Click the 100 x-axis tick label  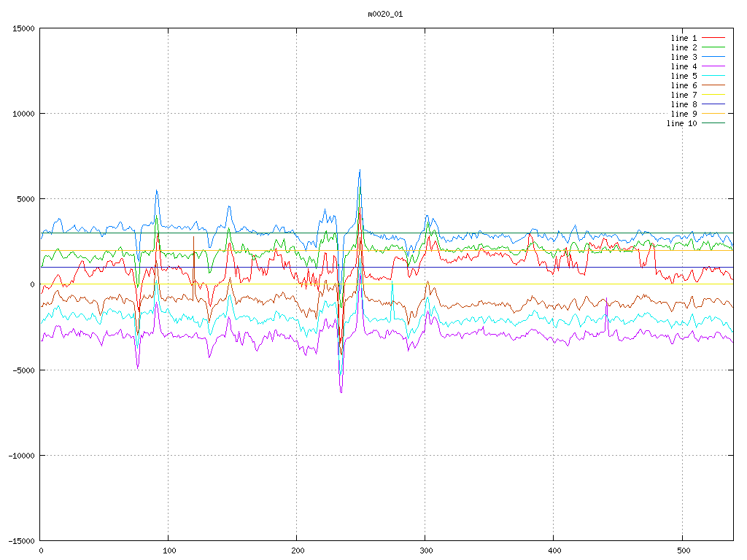point(169,551)
